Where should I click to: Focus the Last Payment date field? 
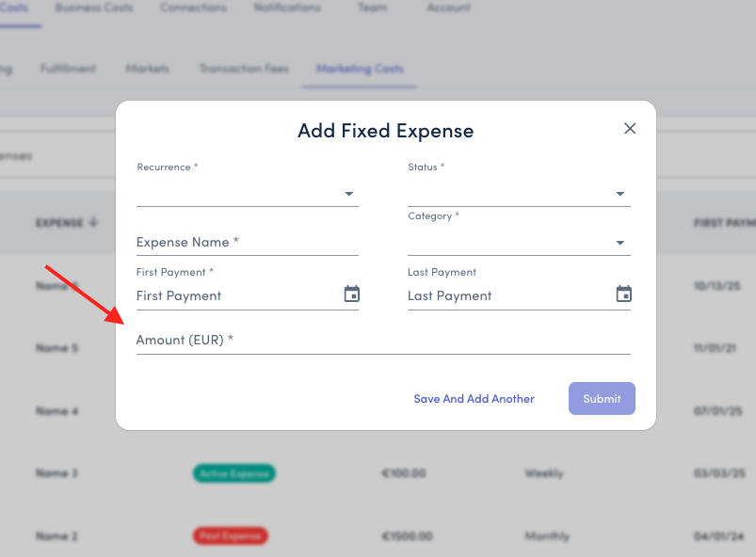coord(507,295)
